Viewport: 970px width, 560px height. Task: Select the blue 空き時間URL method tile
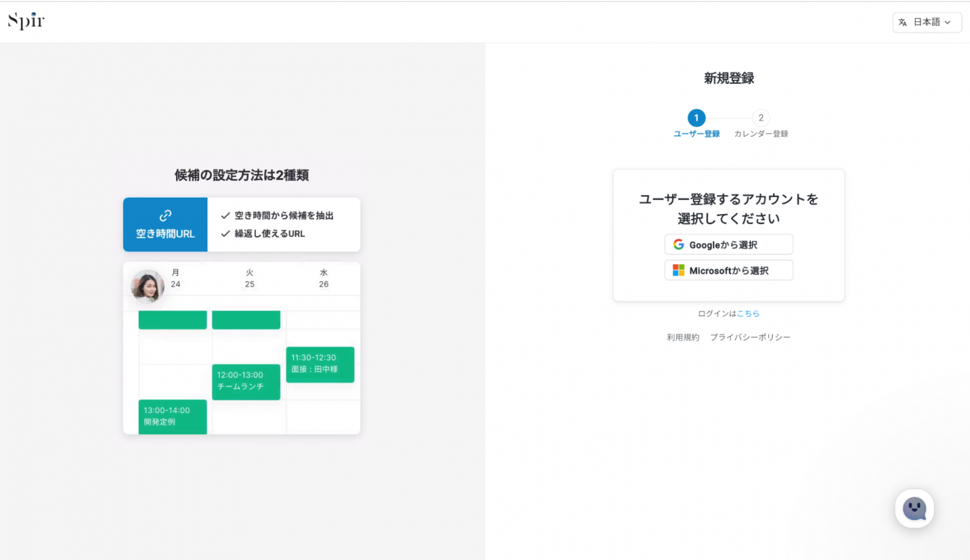165,224
